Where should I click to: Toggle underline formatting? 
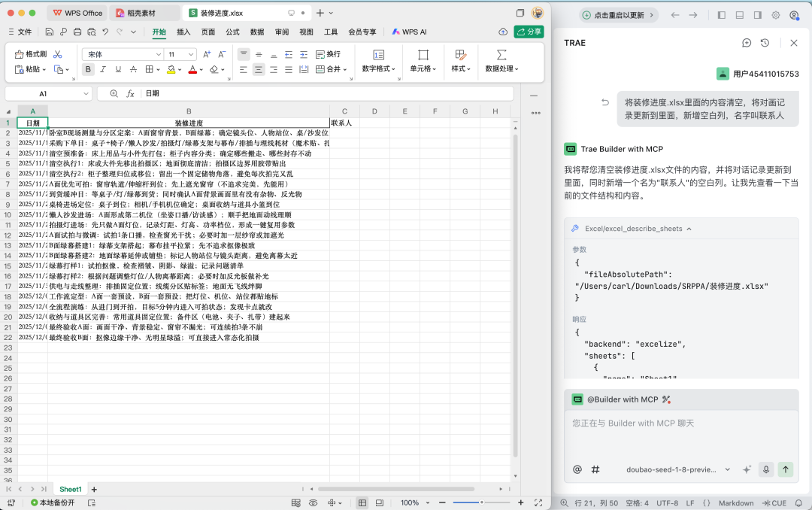coord(117,69)
